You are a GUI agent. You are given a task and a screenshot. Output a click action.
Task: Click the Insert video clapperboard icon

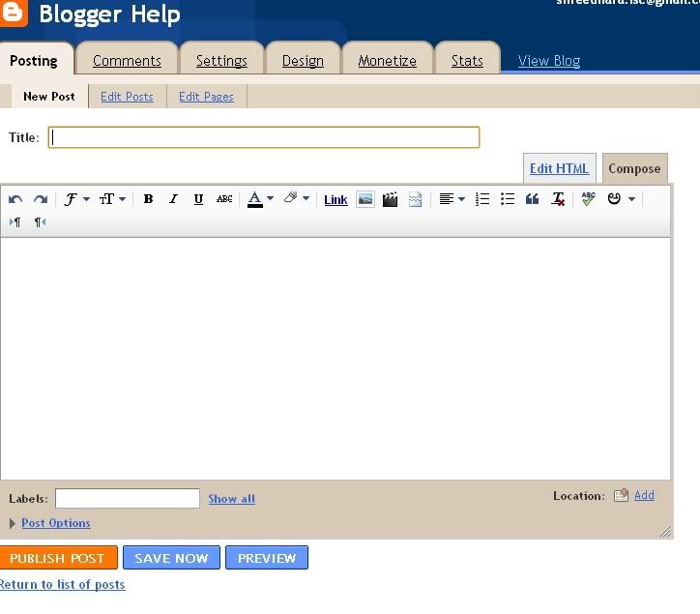[390, 199]
